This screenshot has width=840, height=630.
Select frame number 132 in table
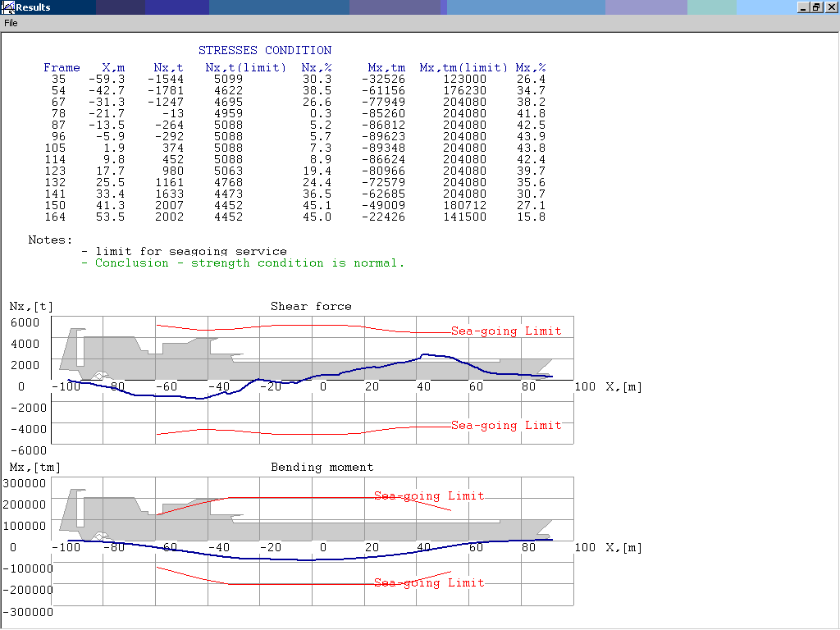[x=55, y=183]
